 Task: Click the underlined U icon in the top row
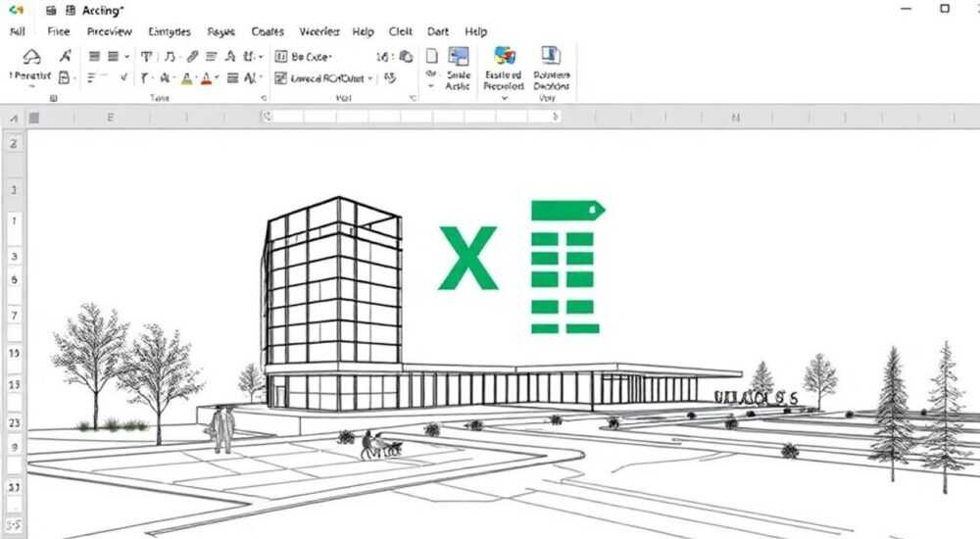[x=248, y=56]
